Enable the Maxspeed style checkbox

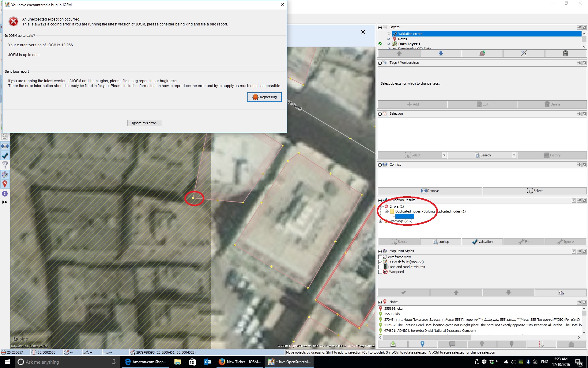click(380, 272)
